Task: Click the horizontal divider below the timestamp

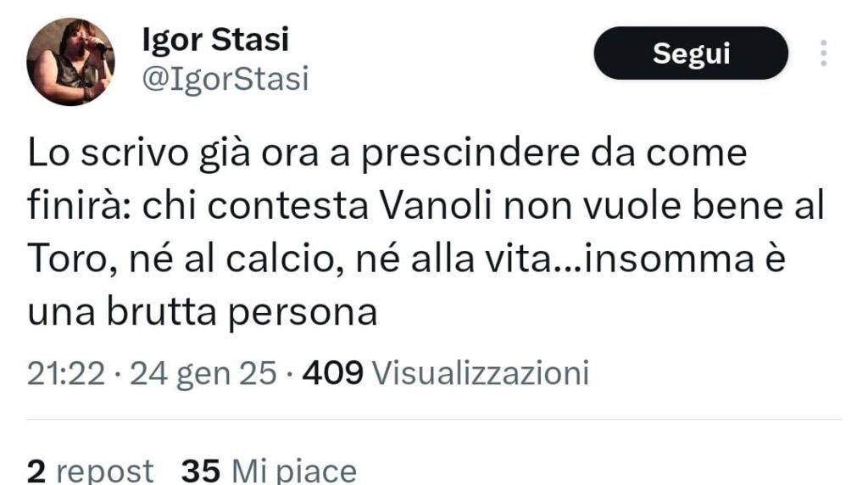Action: tap(433, 419)
